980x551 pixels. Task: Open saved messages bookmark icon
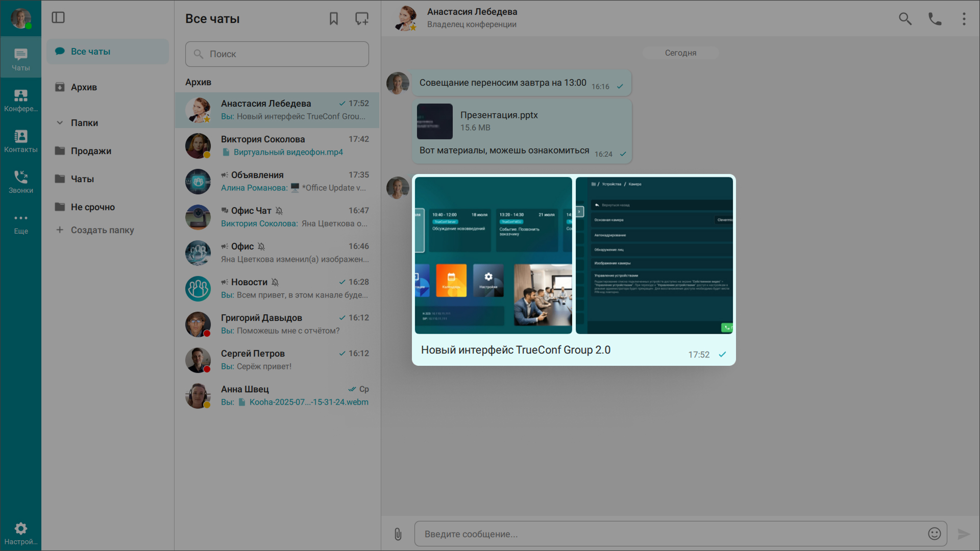tap(334, 19)
